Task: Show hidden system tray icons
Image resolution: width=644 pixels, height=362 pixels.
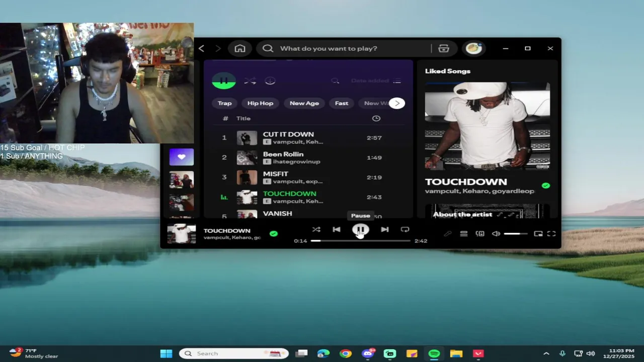Action: (x=546, y=353)
